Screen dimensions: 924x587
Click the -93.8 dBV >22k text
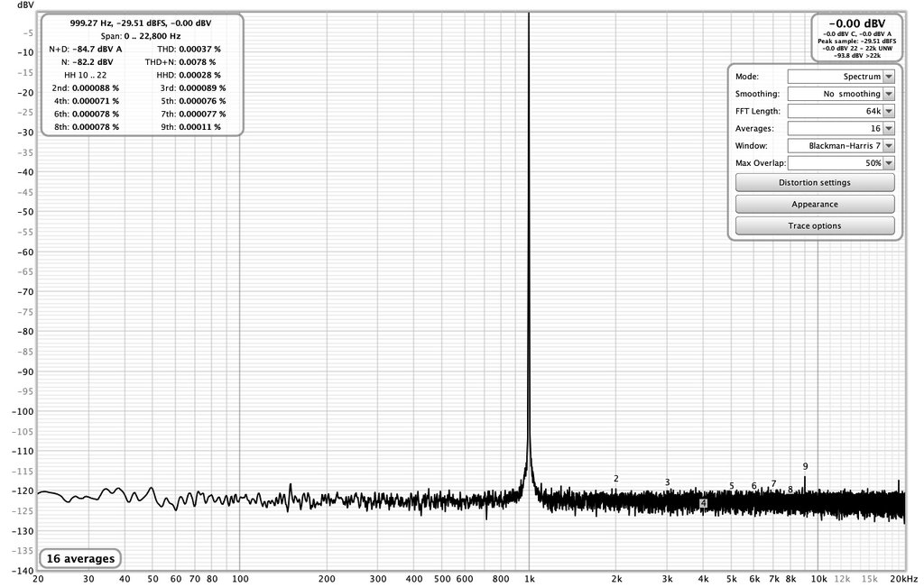tap(857, 55)
